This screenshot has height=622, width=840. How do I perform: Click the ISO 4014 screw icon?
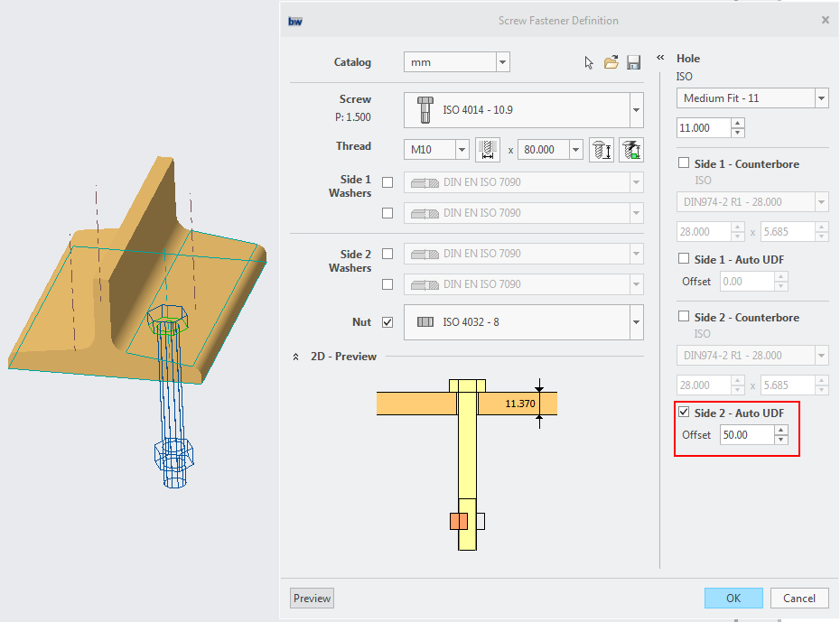(x=425, y=110)
